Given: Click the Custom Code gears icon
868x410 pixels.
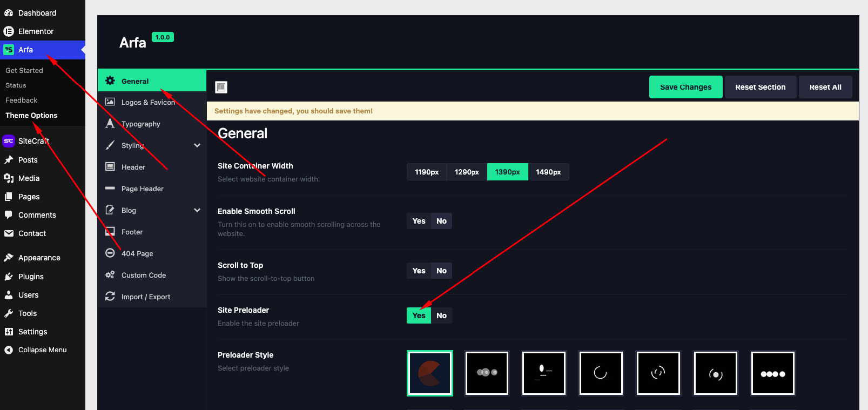Looking at the screenshot, I should 110,275.
